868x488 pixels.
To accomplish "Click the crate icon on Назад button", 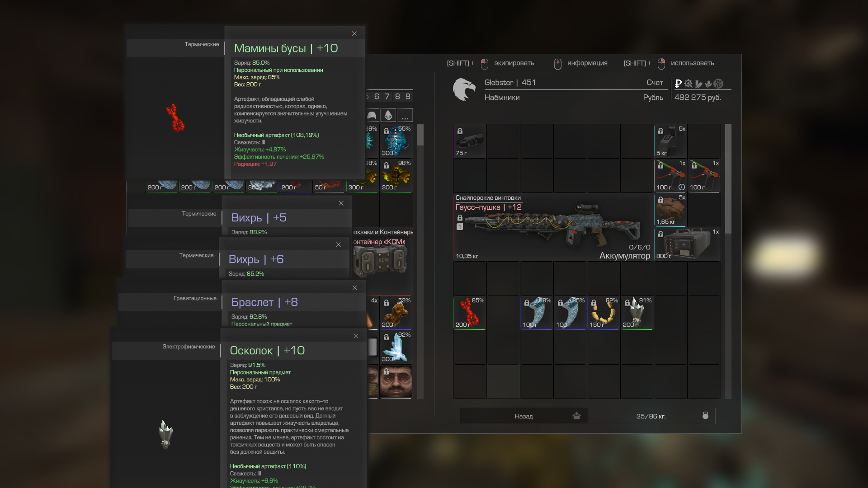I will (x=576, y=416).
